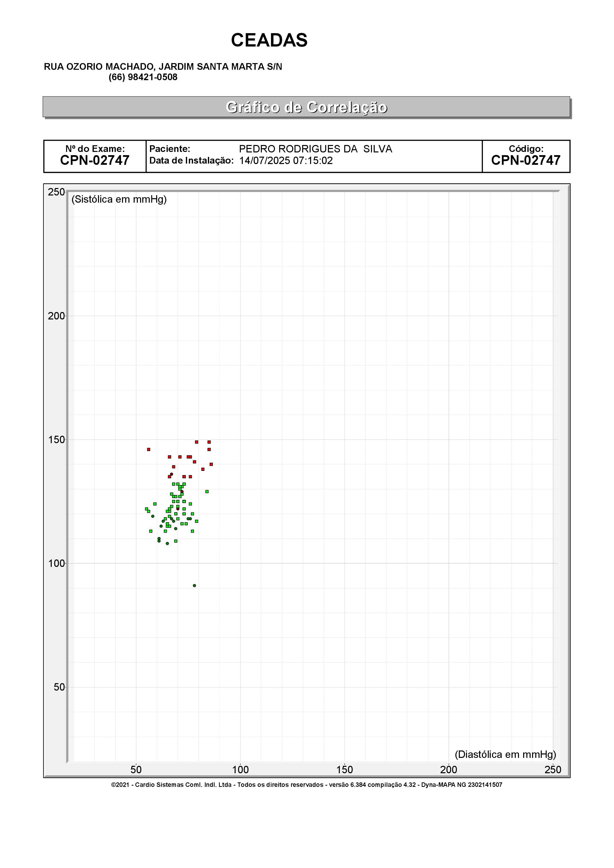The height and width of the screenshot is (868, 614).
Task: Click the 250 tick on systolic axis
Action: point(56,192)
